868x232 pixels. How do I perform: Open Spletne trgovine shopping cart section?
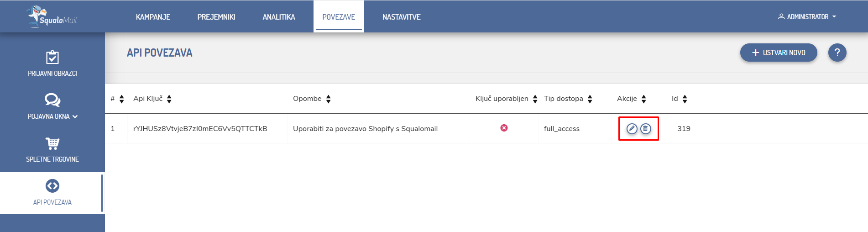pos(52,149)
